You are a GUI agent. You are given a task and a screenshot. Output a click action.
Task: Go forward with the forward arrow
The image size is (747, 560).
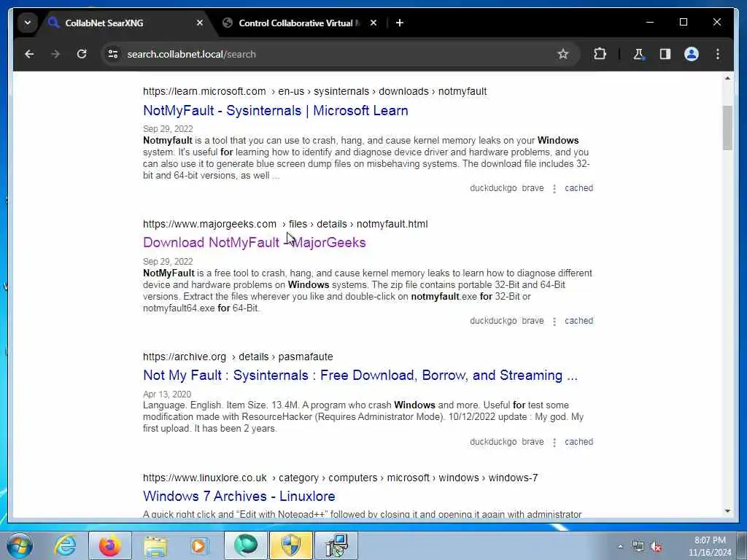pyautogui.click(x=55, y=54)
